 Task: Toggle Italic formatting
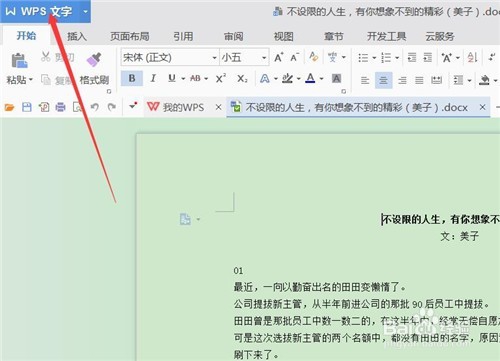pyautogui.click(x=153, y=78)
